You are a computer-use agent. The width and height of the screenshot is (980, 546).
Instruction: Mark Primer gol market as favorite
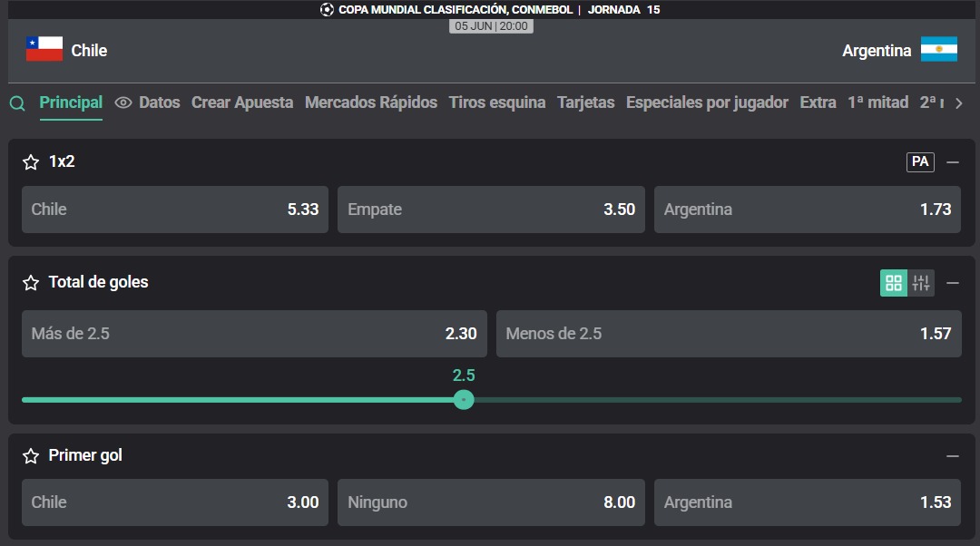pos(31,456)
